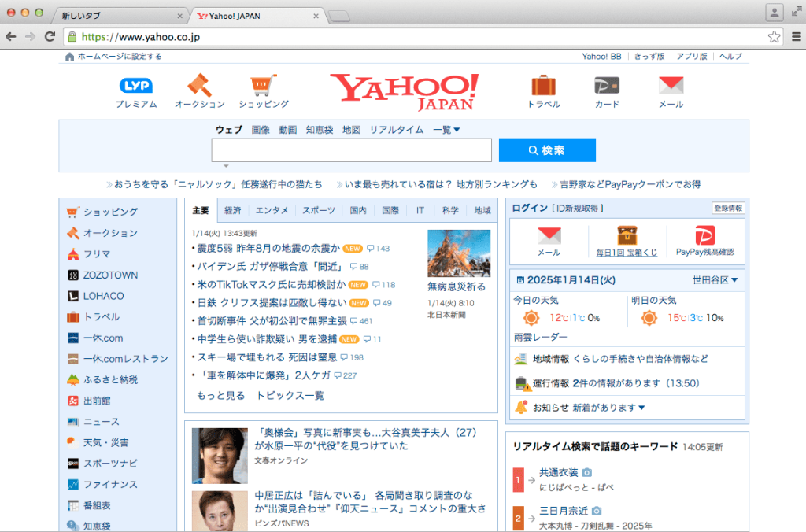Open PayPay balance check icon
The width and height of the screenshot is (806, 532).
point(704,235)
